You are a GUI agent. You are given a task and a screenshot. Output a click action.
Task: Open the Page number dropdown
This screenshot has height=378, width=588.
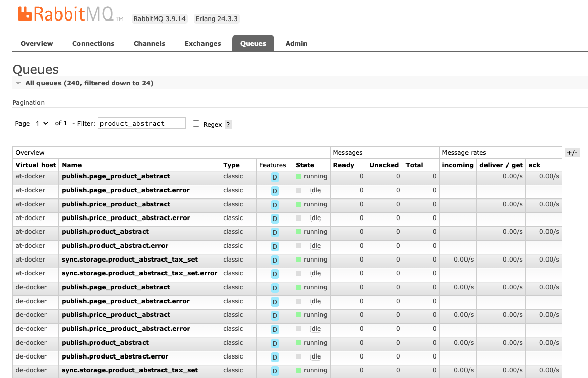pos(41,123)
